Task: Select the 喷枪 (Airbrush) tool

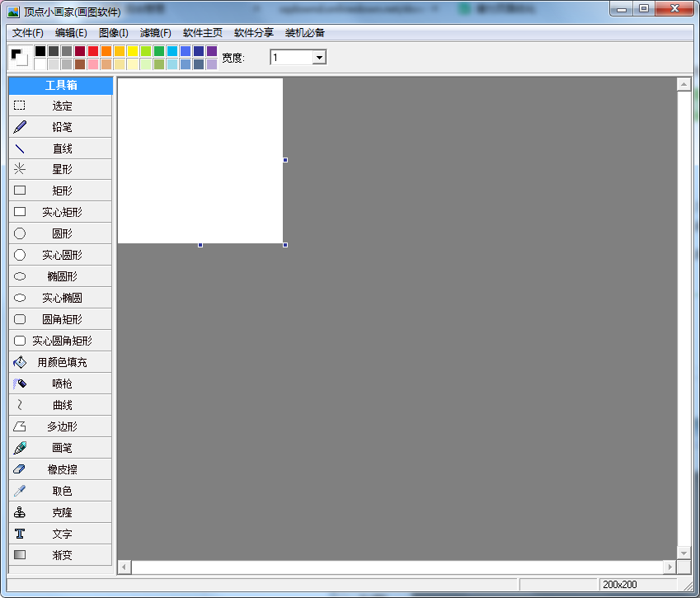Action: (x=59, y=384)
